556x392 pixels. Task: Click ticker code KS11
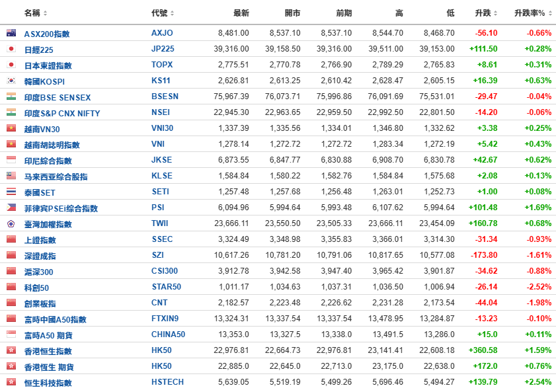(161, 81)
